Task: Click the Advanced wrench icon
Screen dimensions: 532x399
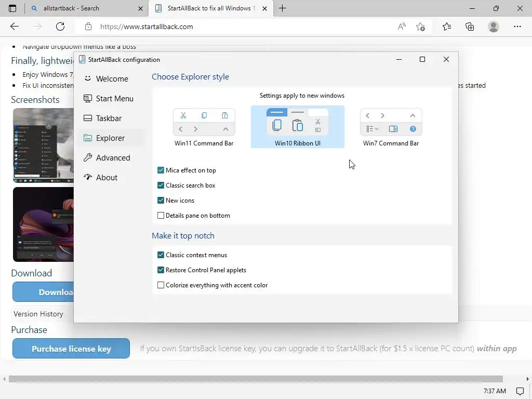Action: point(87,157)
